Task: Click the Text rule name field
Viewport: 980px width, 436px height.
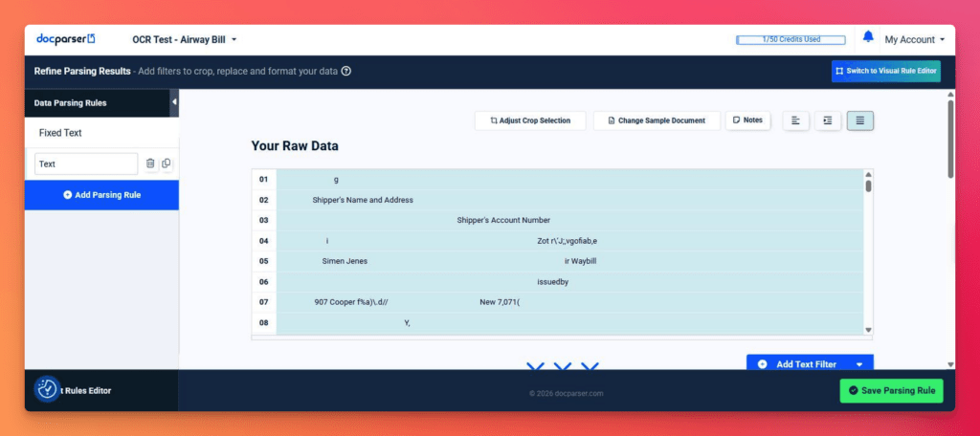Action: [86, 163]
